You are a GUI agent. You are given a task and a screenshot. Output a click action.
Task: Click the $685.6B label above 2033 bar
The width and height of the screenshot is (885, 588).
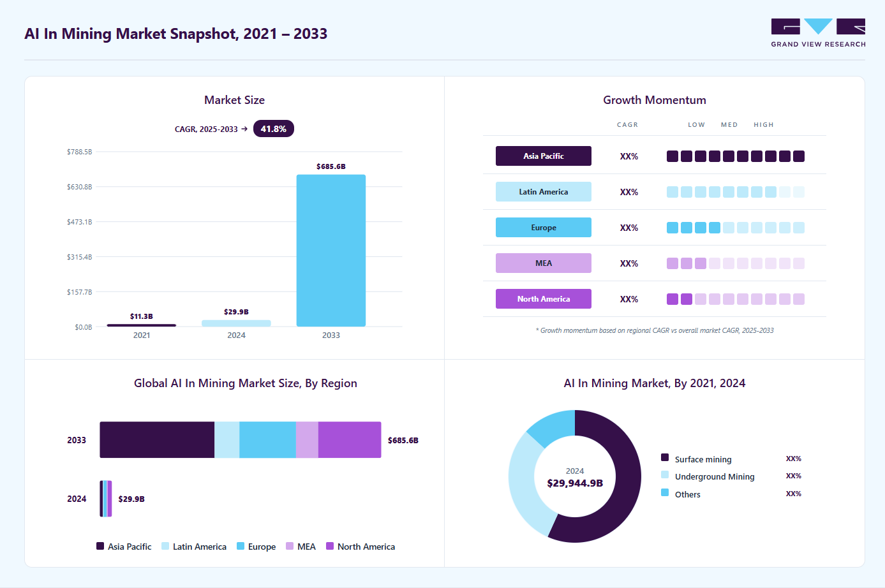[331, 166]
